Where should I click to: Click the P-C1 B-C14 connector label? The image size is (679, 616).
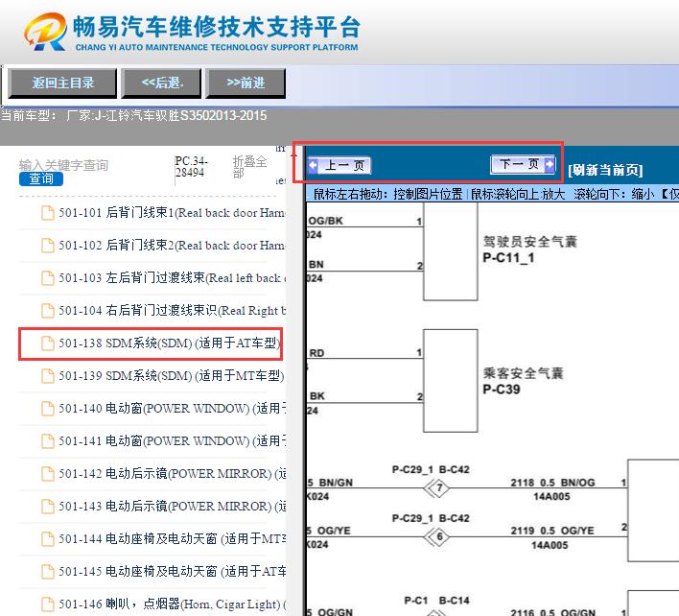pos(436,601)
